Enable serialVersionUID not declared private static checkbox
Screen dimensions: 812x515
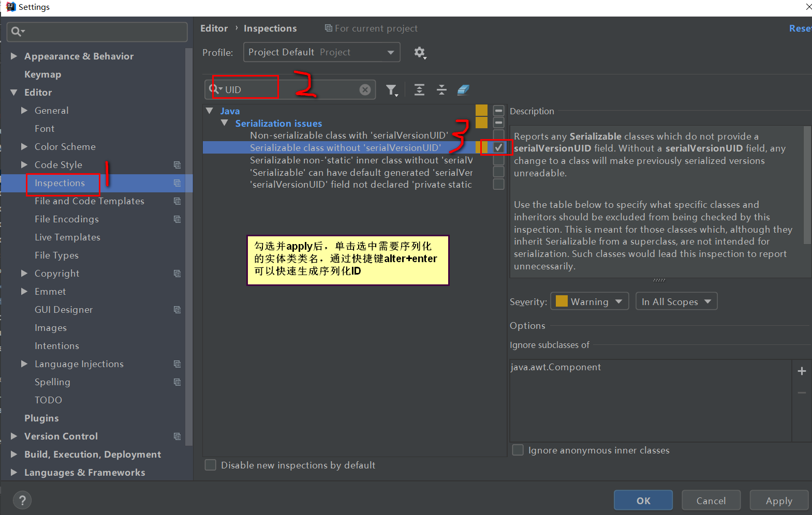click(x=498, y=185)
